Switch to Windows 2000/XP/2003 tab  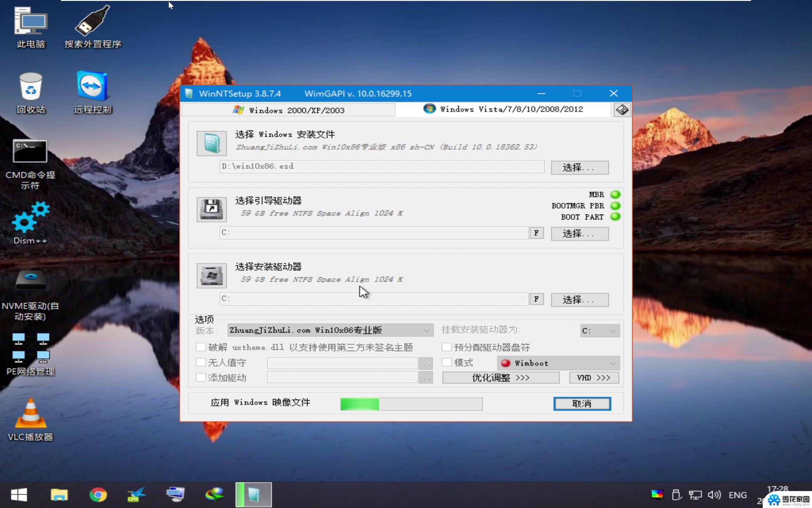click(x=288, y=110)
